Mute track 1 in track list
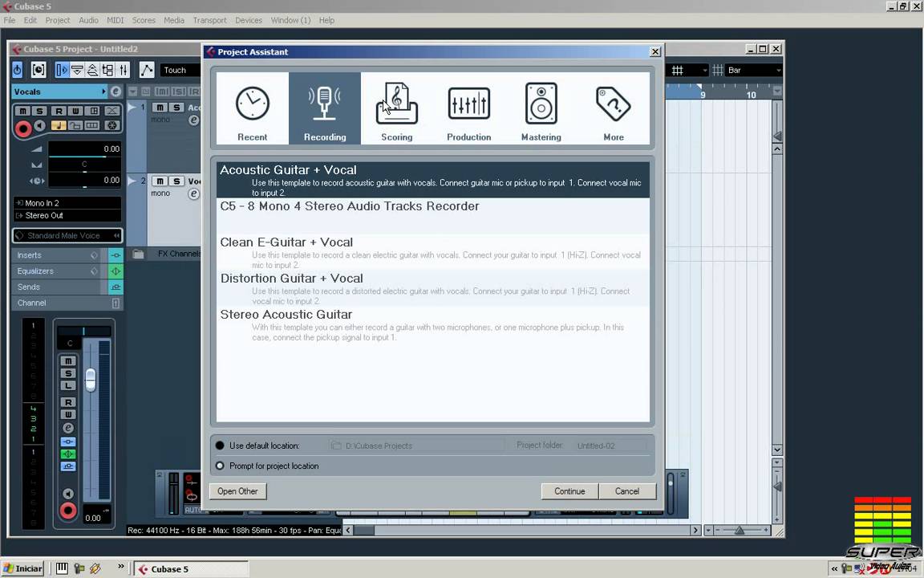The height and width of the screenshot is (578, 924). point(160,108)
